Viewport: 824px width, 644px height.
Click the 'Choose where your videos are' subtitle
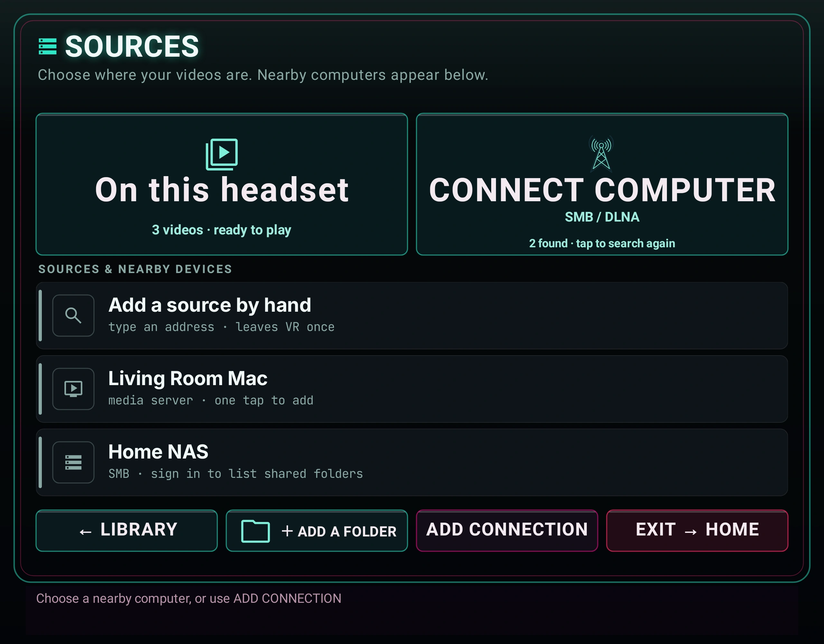click(x=263, y=75)
